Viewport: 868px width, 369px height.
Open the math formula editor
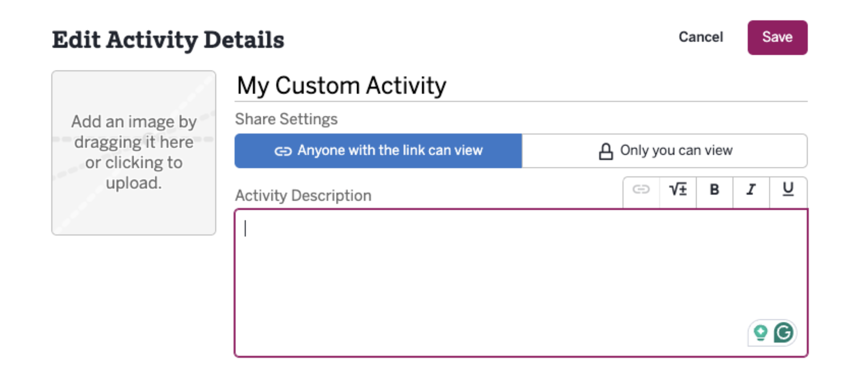(x=678, y=190)
